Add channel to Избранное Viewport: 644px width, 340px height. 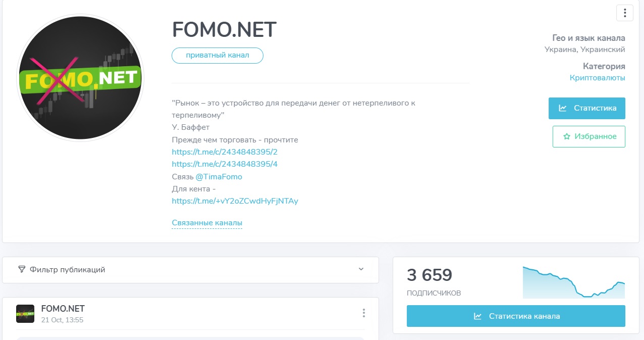point(589,136)
